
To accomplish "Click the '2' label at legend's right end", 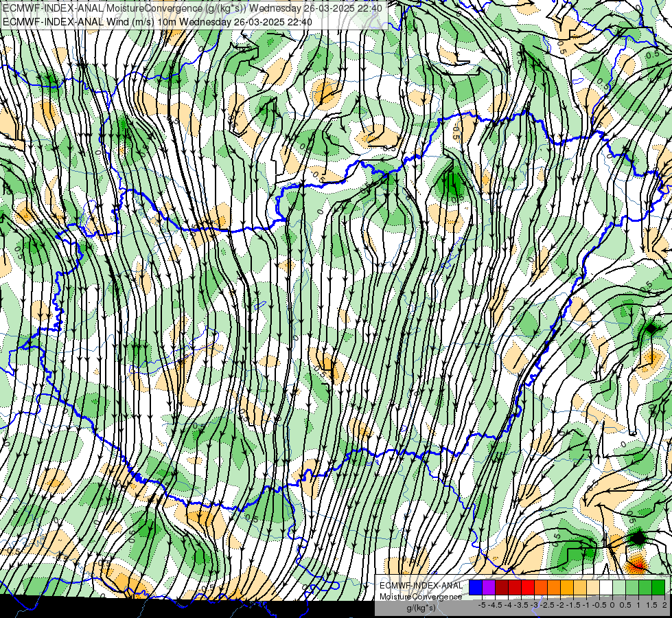I will 664,605.
